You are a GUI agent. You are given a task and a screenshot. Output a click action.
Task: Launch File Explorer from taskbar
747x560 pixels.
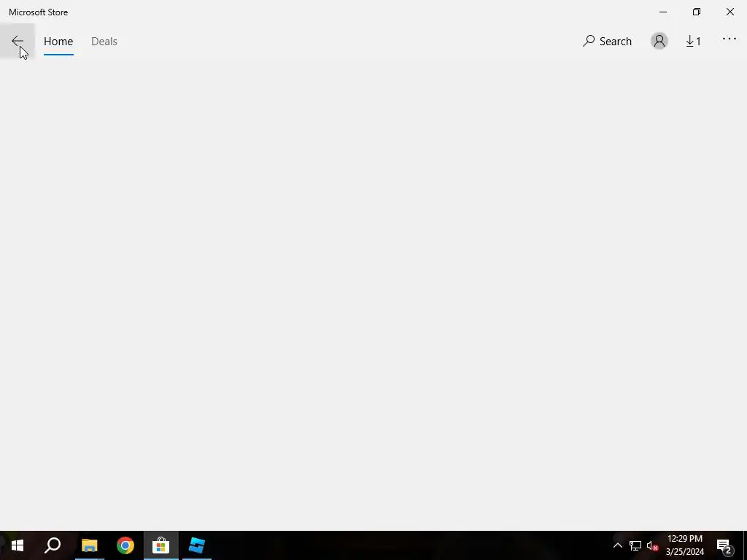click(90, 545)
